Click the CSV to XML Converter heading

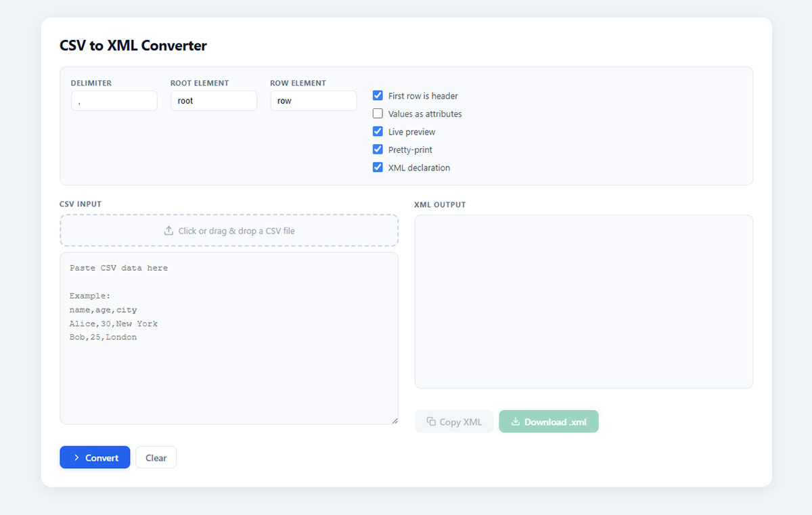[x=133, y=46]
